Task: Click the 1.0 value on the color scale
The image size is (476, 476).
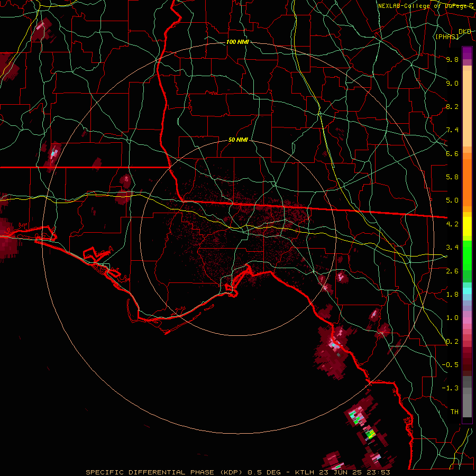Action: [452, 318]
